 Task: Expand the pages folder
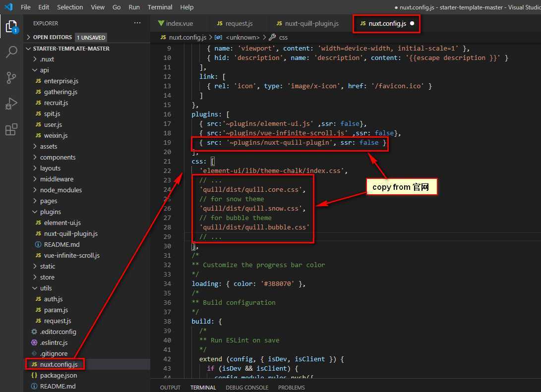click(35, 201)
